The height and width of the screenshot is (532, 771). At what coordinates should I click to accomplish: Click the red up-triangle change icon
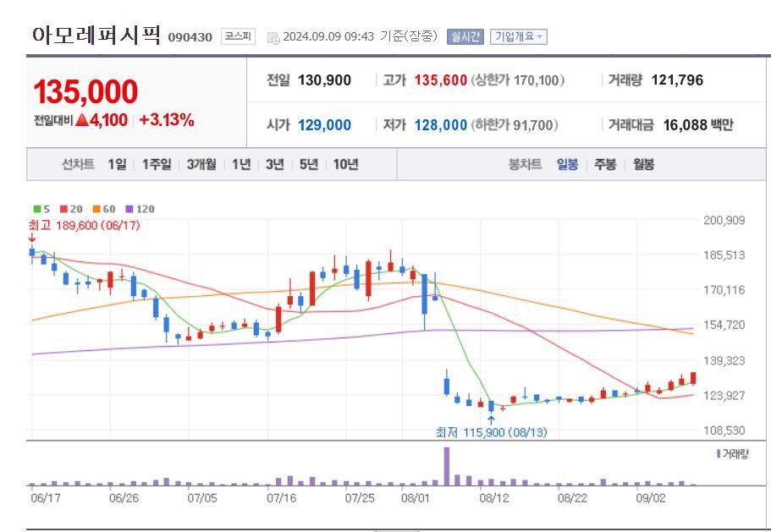[x=82, y=120]
